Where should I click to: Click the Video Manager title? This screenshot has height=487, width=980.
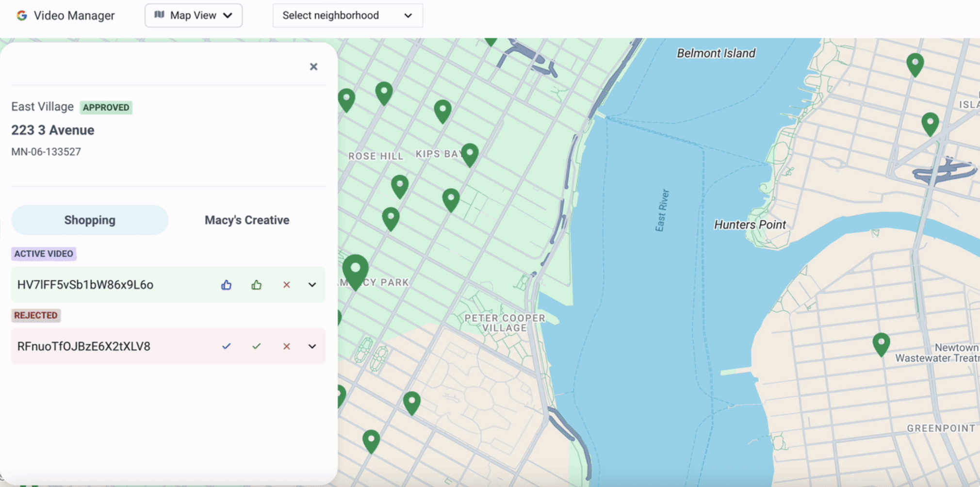tap(74, 16)
